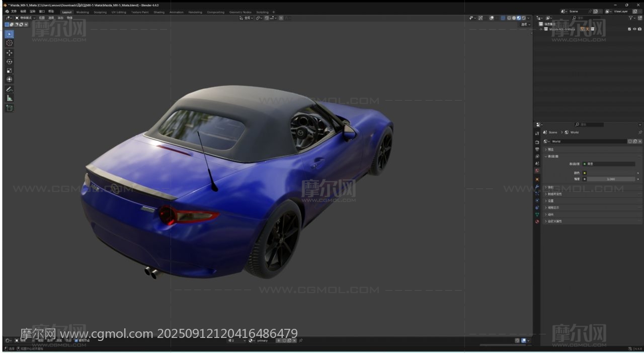Viewport: 644px width, 353px height.
Task: Open the Physics properties tab
Action: [537, 200]
